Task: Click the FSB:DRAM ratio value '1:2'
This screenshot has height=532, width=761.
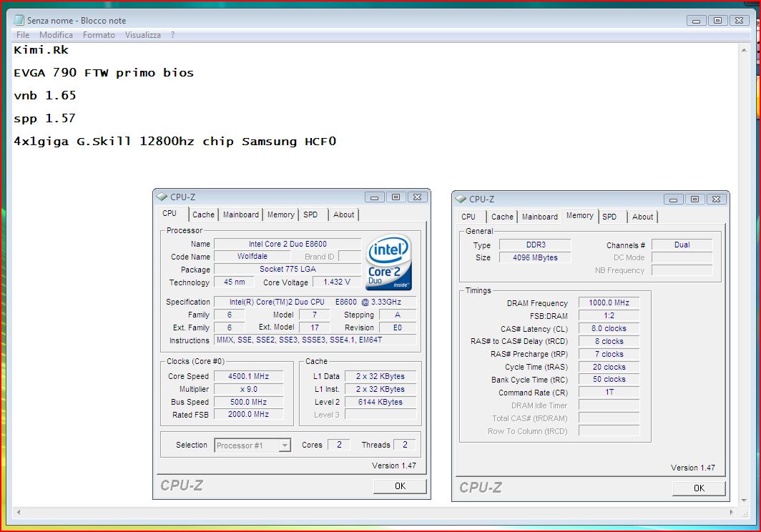Action: point(609,315)
